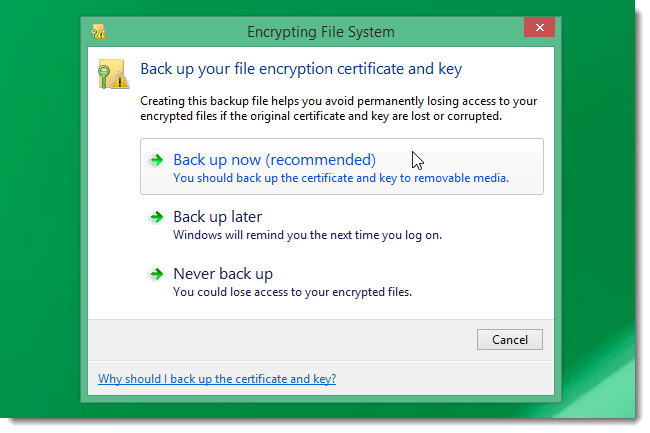Click the key icon in the title bar
The height and width of the screenshot is (433, 650).
(x=98, y=32)
